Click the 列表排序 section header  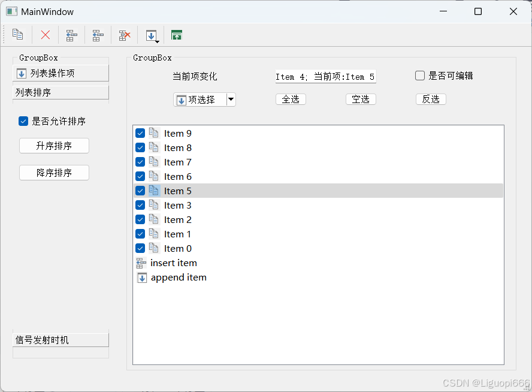60,92
